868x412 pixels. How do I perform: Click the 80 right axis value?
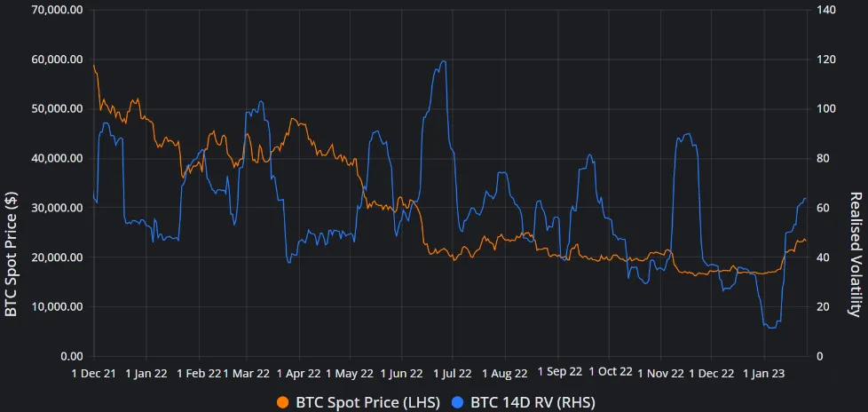(x=823, y=158)
